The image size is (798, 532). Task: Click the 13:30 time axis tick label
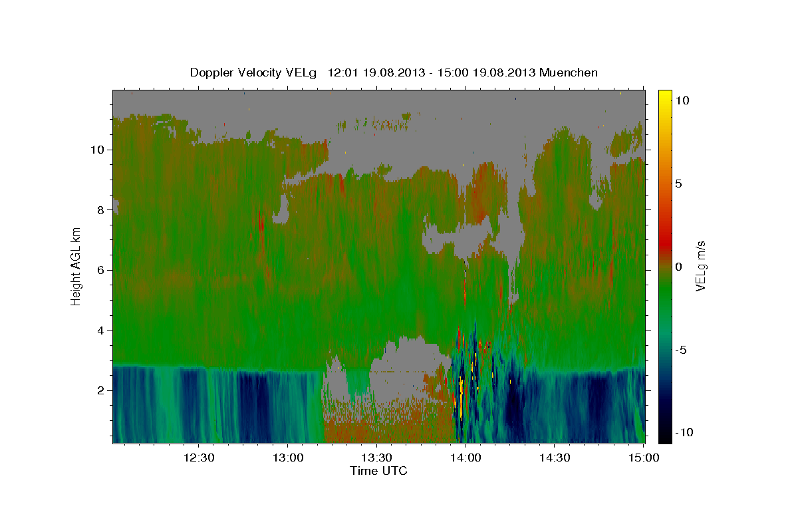click(376, 458)
